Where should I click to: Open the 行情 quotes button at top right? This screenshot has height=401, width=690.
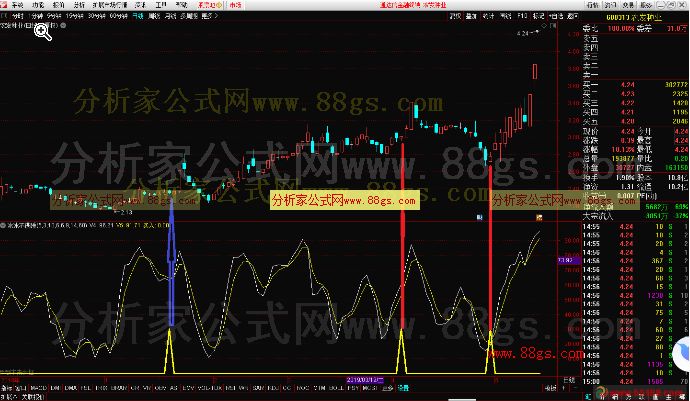(592, 5)
